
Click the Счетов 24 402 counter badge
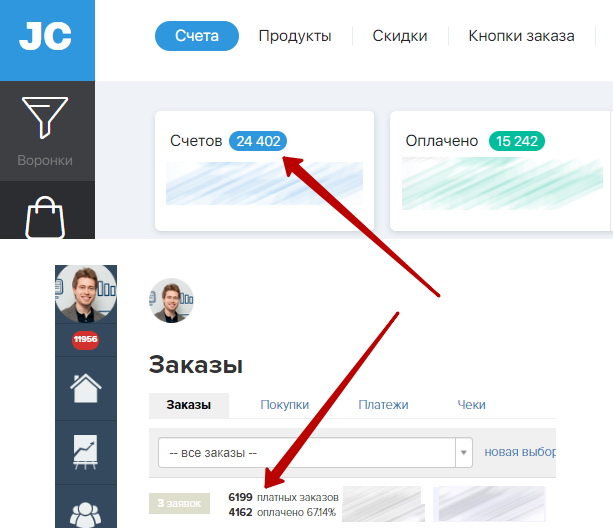(258, 141)
